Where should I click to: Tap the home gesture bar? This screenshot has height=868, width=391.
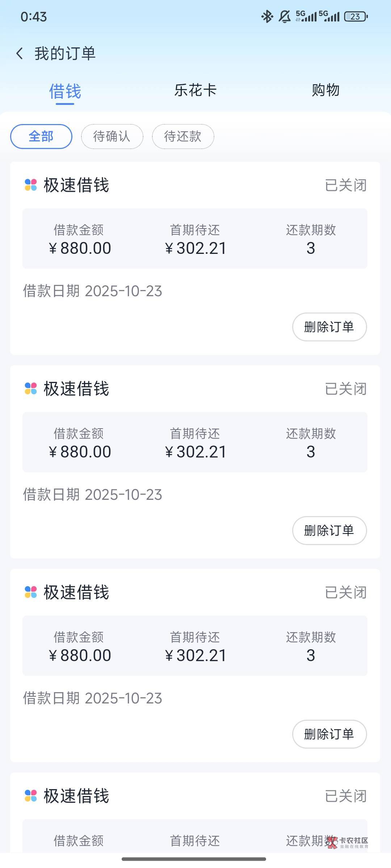point(194,859)
